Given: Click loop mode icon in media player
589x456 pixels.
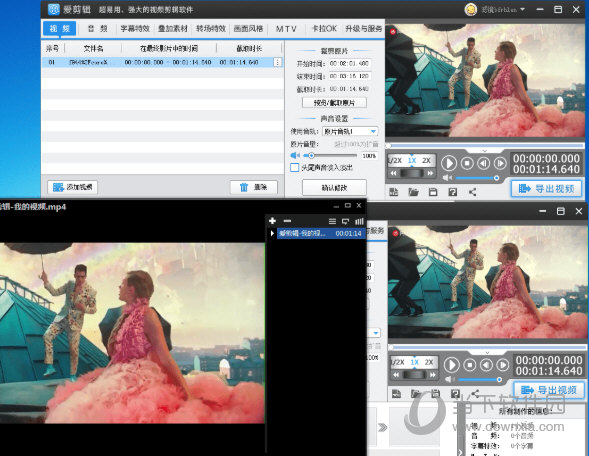Looking at the screenshot, I should pos(346,221).
